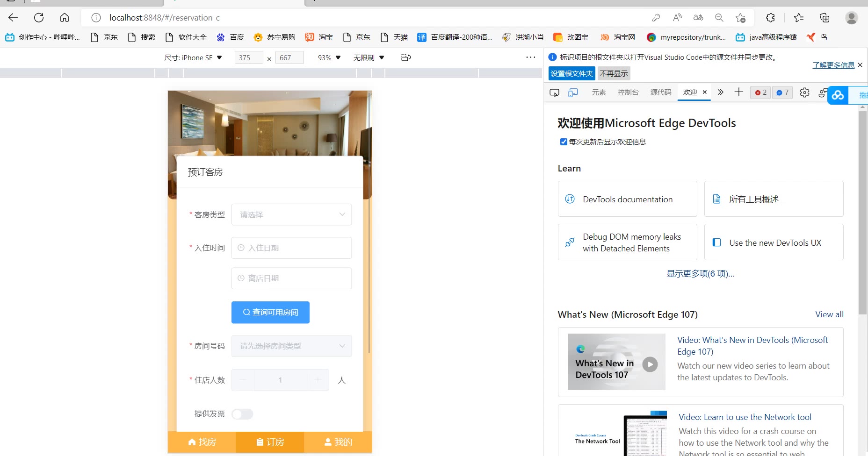
Task: Open the zoom magnifier icon in address bar
Action: click(719, 18)
